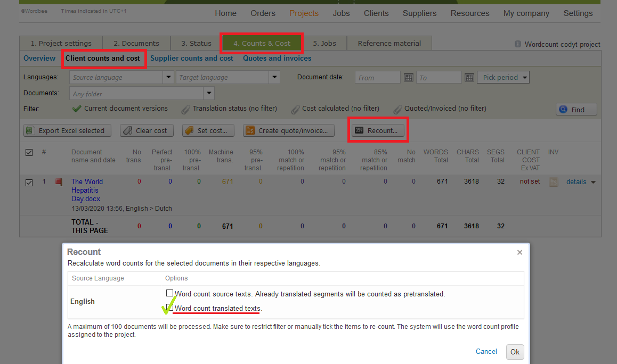Screen dimensions: 617x364
Task: Click the Translation status paperclip filter icon
Action: click(185, 109)
